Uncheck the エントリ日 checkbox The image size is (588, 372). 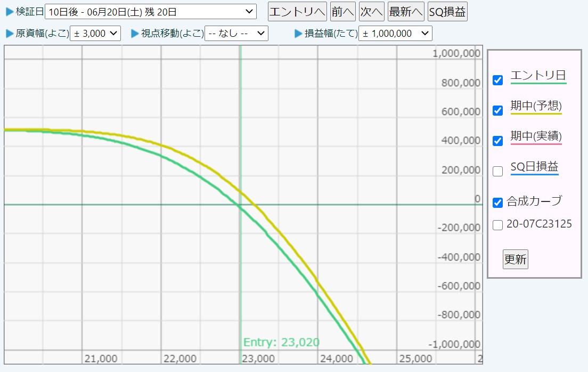(x=497, y=80)
